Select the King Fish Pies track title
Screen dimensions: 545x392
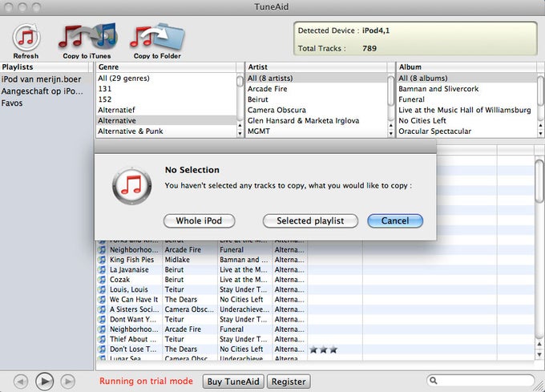(131, 260)
